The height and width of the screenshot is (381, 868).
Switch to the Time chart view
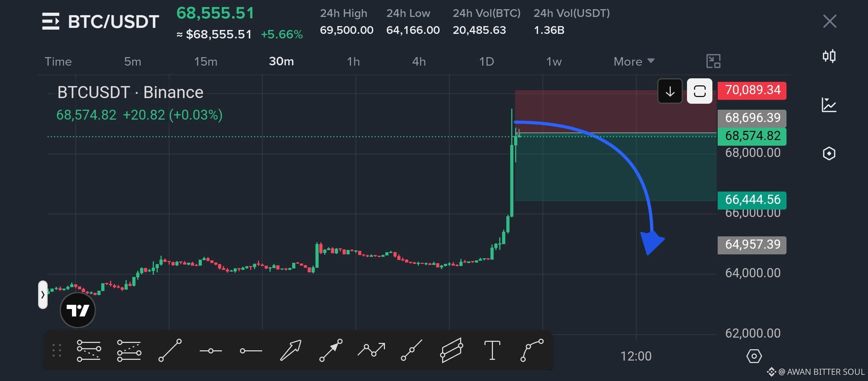58,61
